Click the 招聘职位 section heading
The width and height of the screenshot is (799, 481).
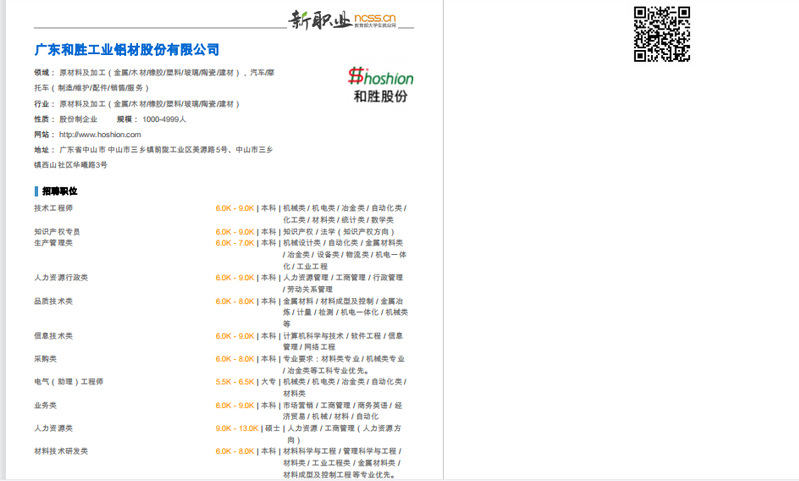coord(60,191)
